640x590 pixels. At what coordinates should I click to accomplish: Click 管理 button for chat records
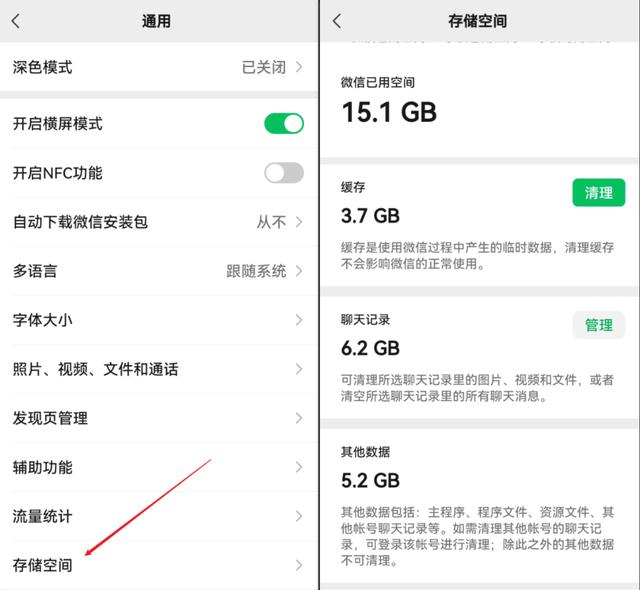click(x=598, y=325)
